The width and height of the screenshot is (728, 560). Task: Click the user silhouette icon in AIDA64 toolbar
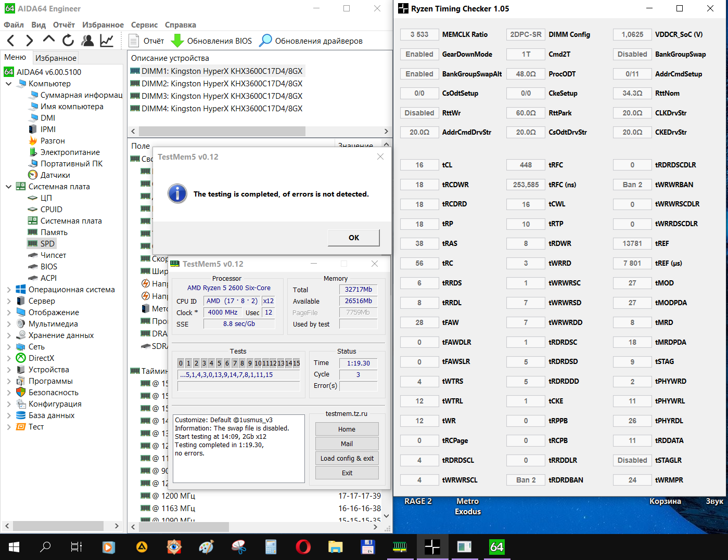click(87, 41)
